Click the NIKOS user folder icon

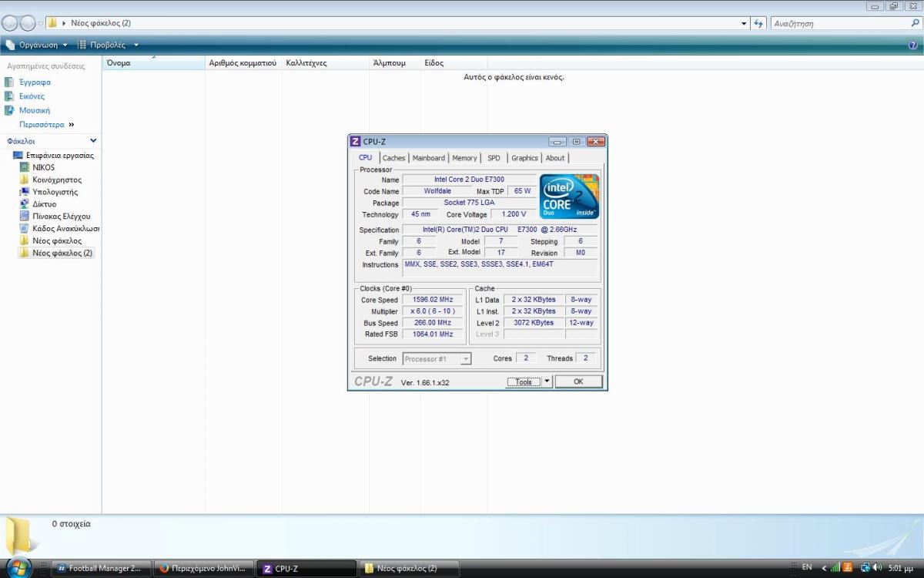(x=25, y=167)
